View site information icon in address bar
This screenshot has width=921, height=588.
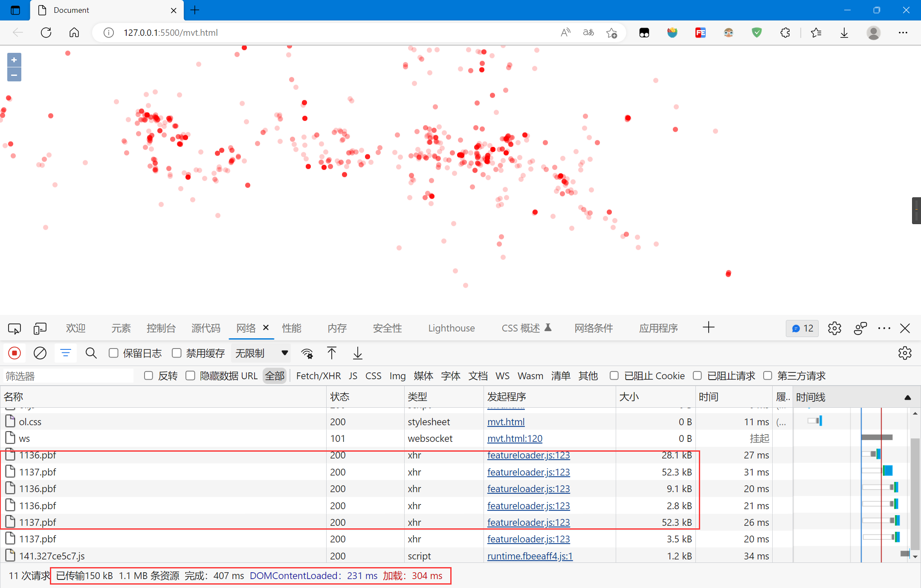109,33
